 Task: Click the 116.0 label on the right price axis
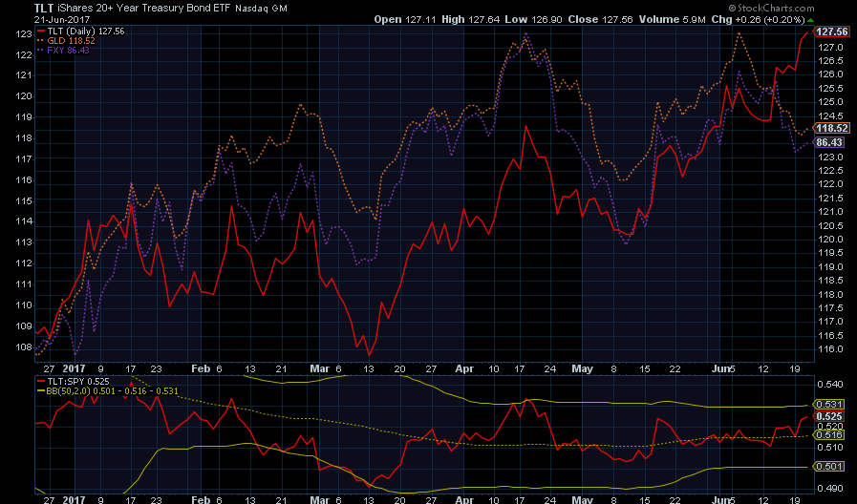[x=829, y=349]
